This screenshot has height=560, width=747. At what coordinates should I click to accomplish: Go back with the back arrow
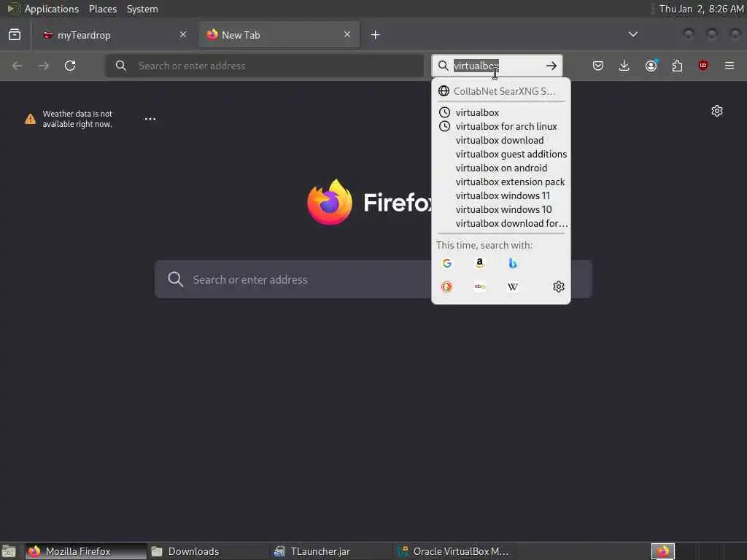[x=18, y=66]
